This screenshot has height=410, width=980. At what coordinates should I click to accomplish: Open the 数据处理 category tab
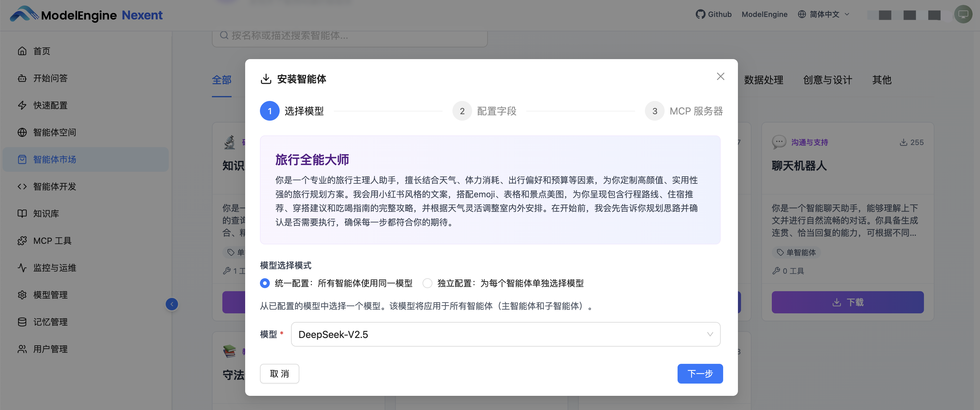coord(763,80)
